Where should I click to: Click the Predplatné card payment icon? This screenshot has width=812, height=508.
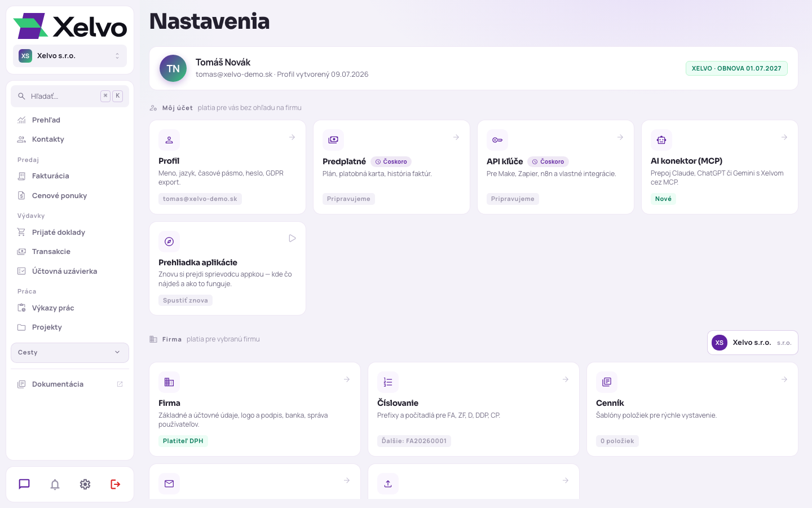(333, 140)
